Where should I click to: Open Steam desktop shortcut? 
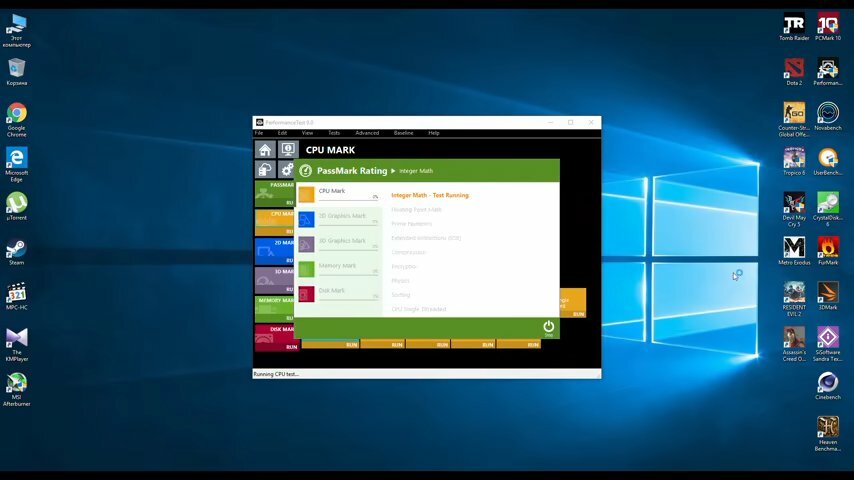point(17,251)
